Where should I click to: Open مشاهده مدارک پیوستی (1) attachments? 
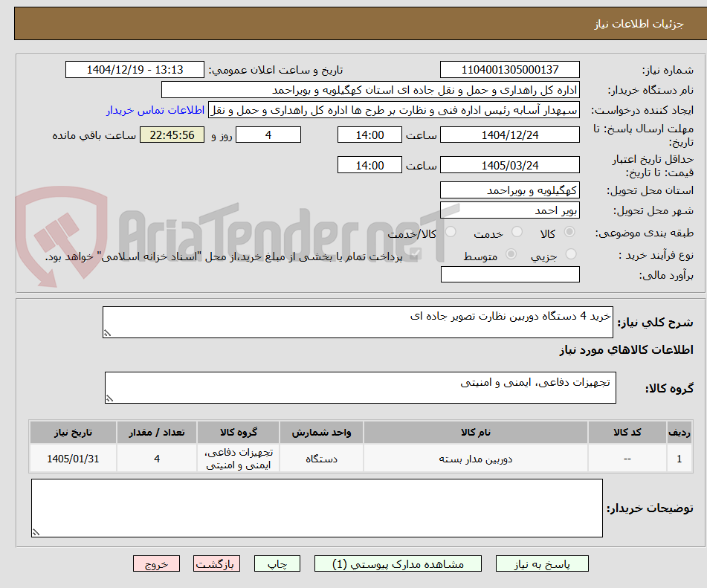[x=398, y=563]
